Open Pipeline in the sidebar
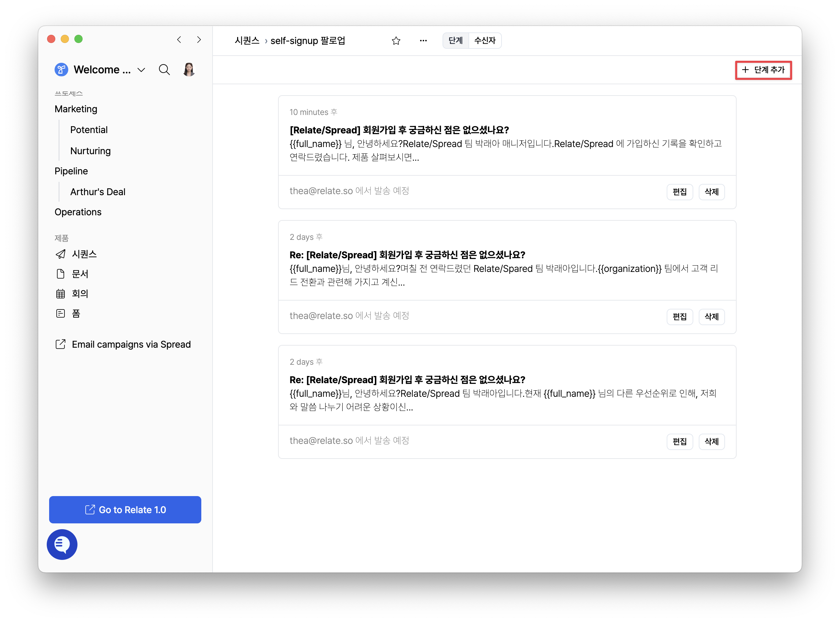 click(71, 171)
